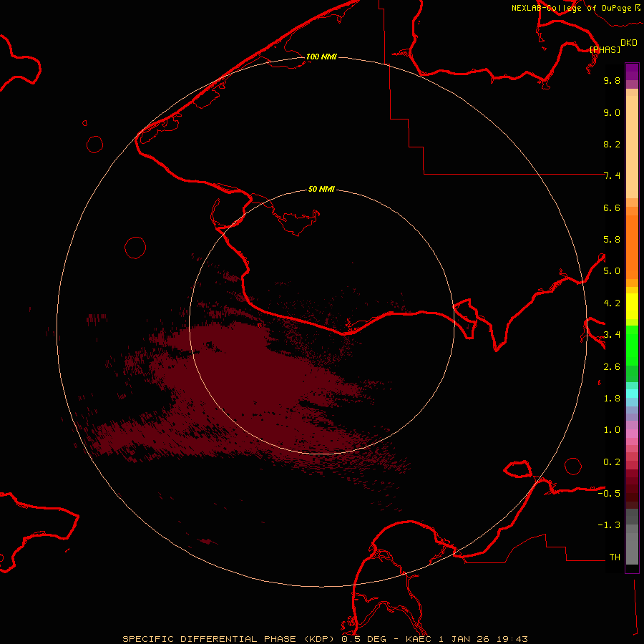Image resolution: width=644 pixels, height=644 pixels.
Task: Pick the bright green segment of the color bar
Action: [632, 346]
